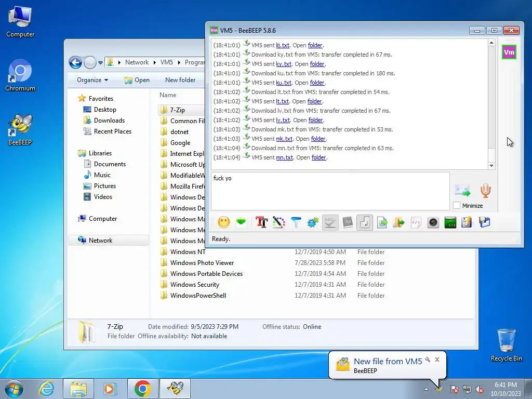Click the green down-arrow icon beside emoticons

coord(241,222)
